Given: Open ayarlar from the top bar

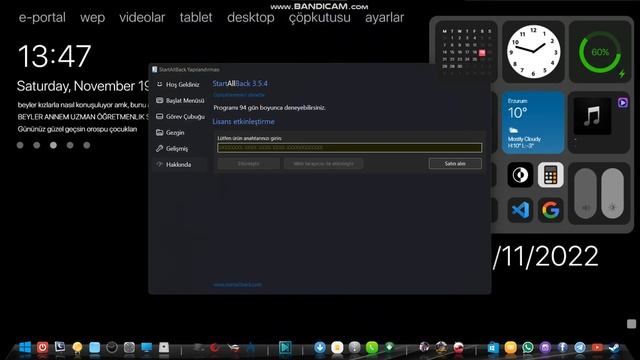Looking at the screenshot, I should pos(384,18).
